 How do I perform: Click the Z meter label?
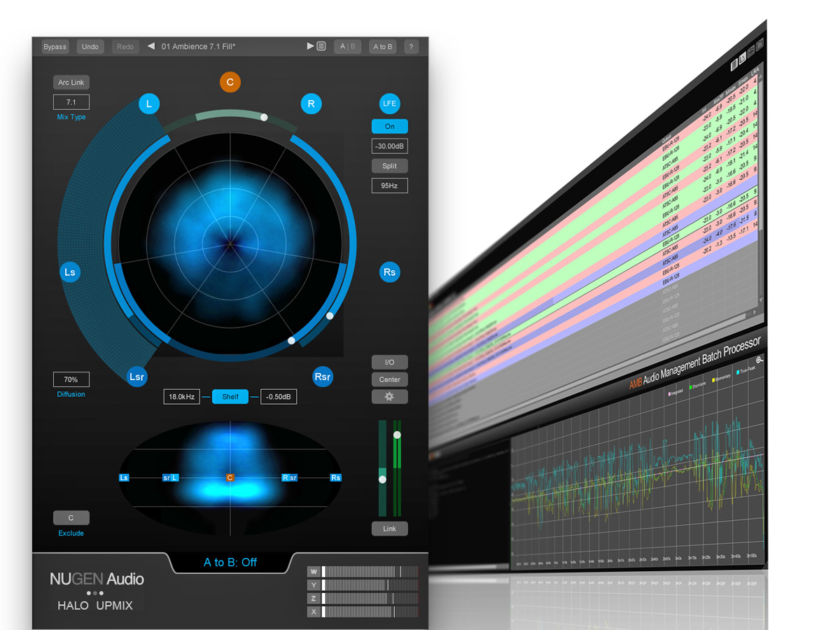click(314, 598)
